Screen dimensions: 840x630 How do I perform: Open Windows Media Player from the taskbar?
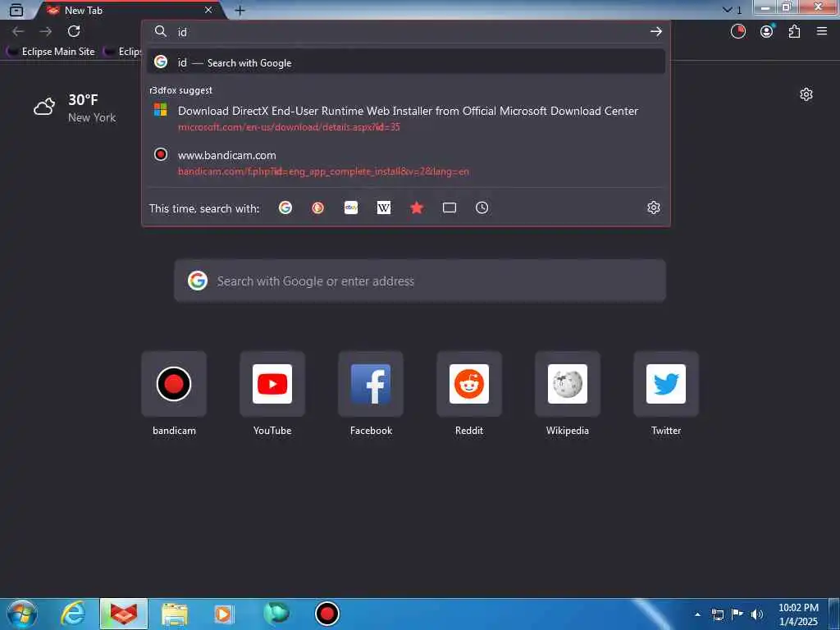pyautogui.click(x=224, y=614)
